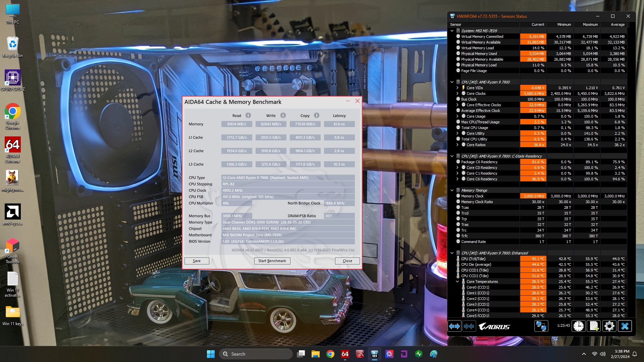
Task: Open the amd-ryze... desktop icon
Action: click(13, 215)
